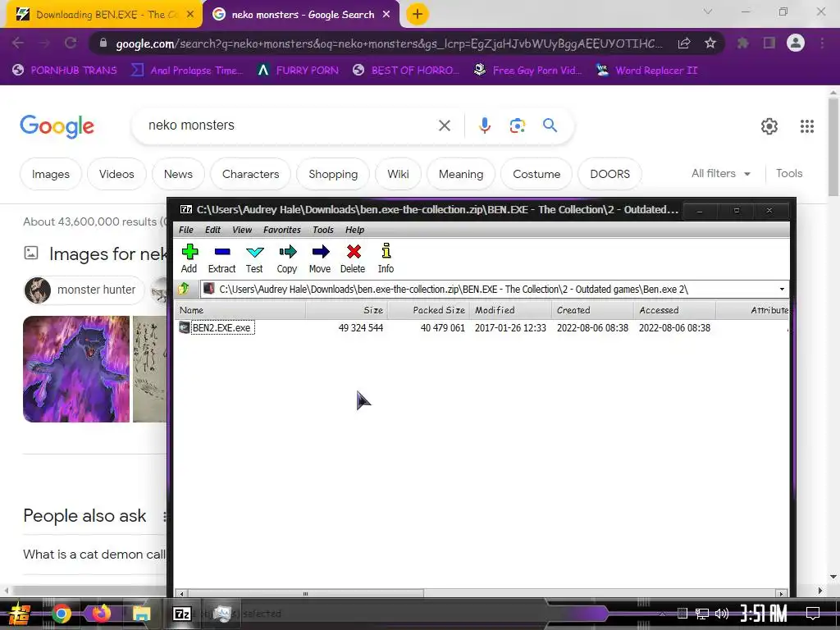The height and width of the screenshot is (630, 840).
Task: Go up one folder level in 7-Zip
Action: 184,290
